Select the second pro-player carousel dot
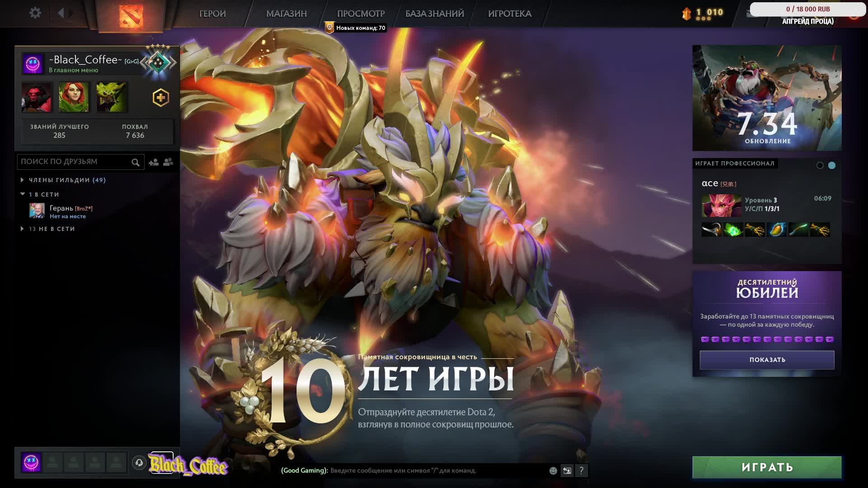This screenshot has height=488, width=868. coord(832,165)
